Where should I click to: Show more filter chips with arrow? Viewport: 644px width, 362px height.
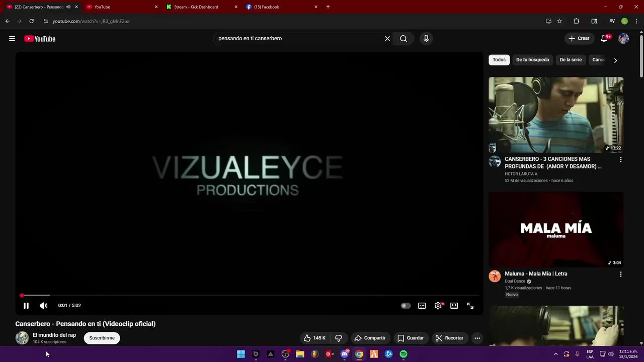[615, 60]
